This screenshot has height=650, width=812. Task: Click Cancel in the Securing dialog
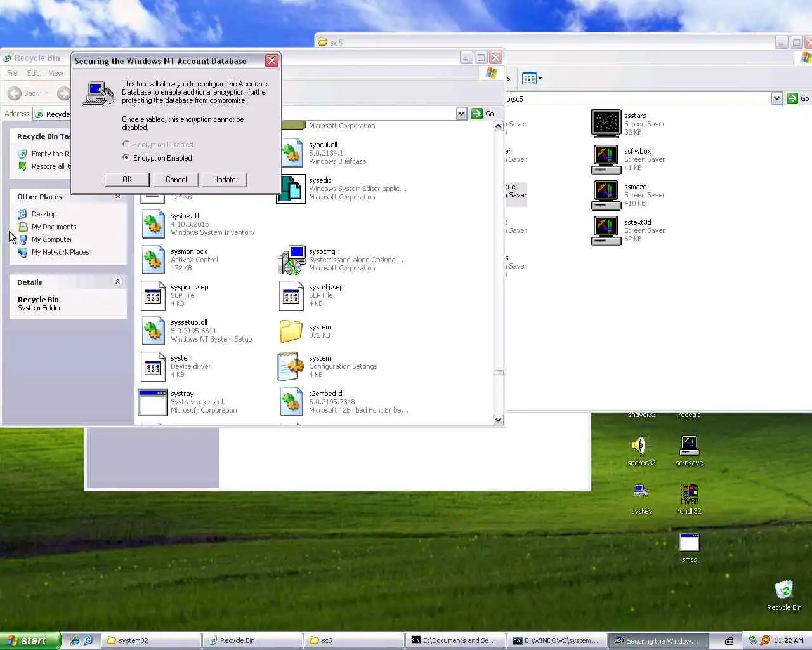tap(176, 180)
